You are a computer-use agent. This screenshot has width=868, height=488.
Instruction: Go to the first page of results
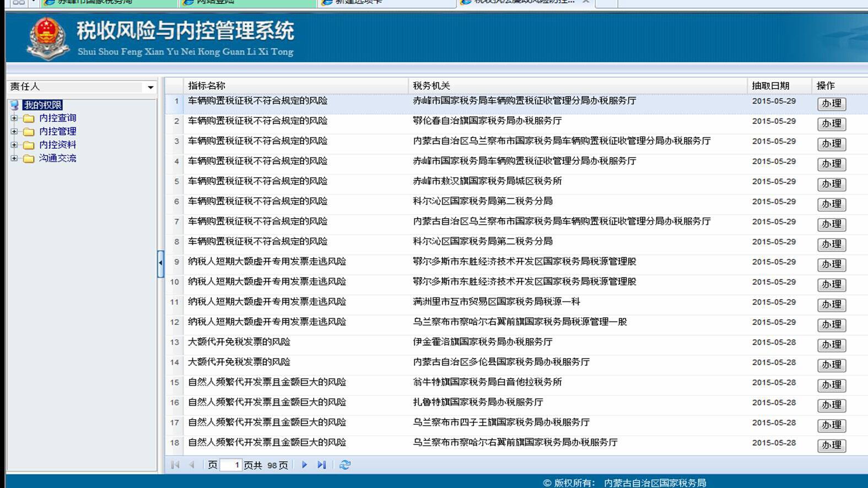point(175,465)
